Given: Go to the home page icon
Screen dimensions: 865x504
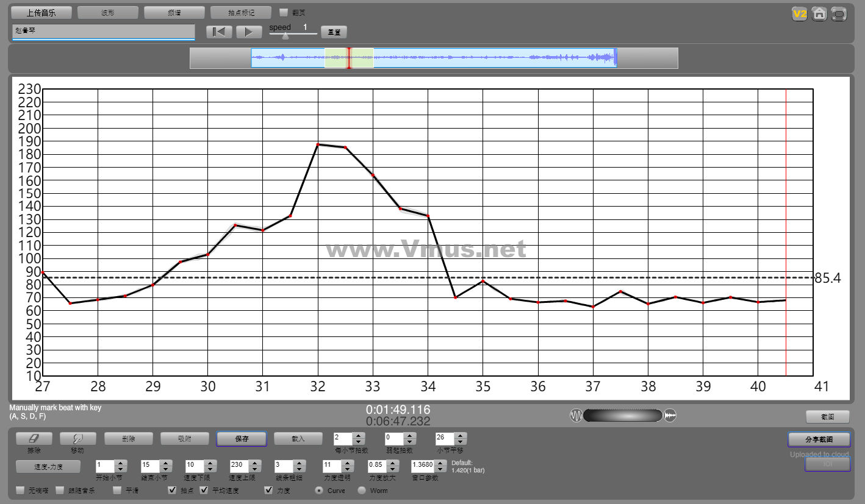Looking at the screenshot, I should point(819,13).
